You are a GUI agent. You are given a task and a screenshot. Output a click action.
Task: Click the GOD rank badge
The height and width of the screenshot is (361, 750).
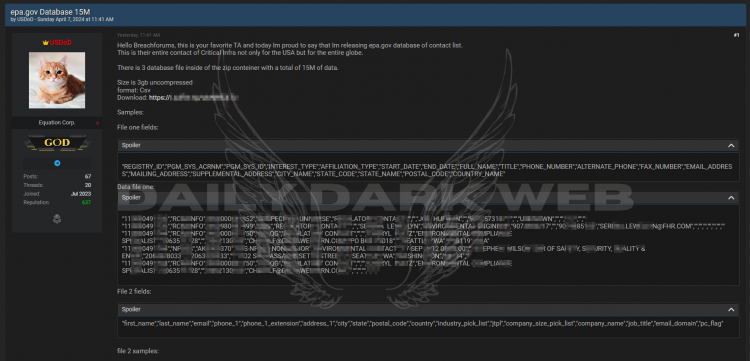click(x=57, y=142)
